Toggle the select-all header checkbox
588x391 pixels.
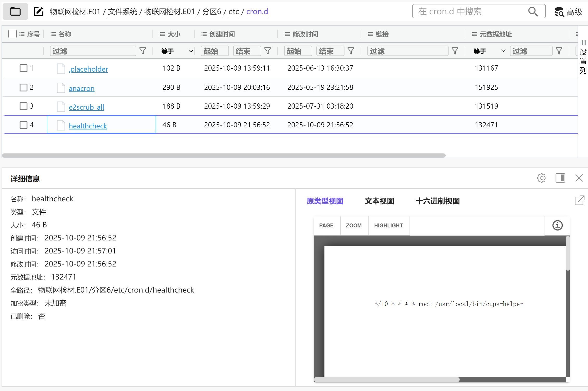coord(12,34)
